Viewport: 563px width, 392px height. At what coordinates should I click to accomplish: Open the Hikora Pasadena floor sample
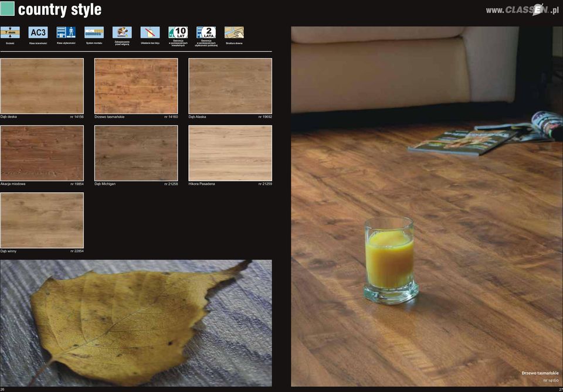point(230,153)
